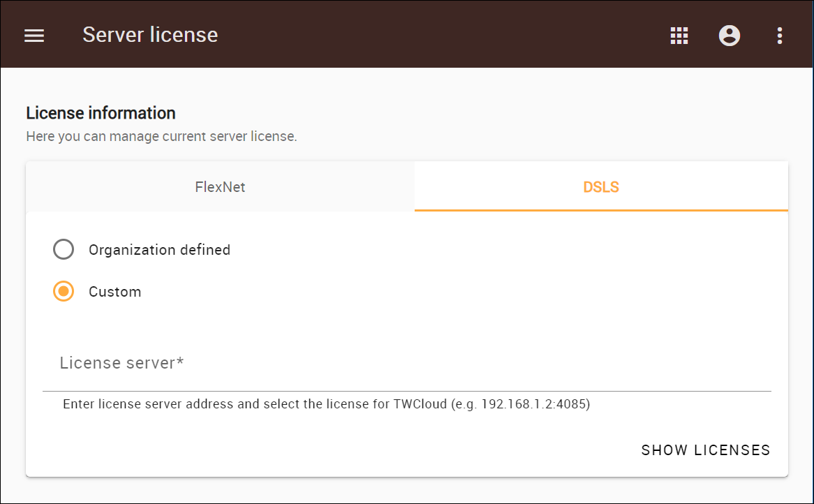The width and height of the screenshot is (814, 504).
Task: Open the vertical three-dot options menu
Action: point(780,36)
